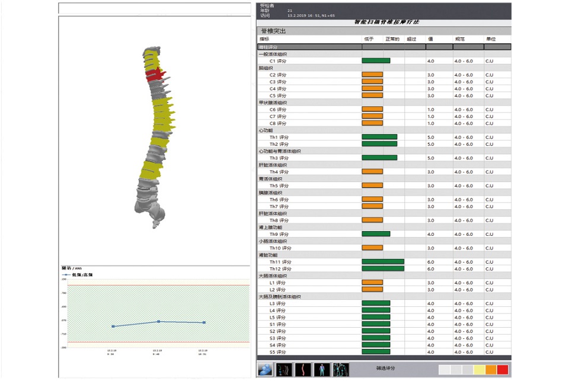Open the dual spine side-view thumbnail
This screenshot has width=588, height=381.
pos(285,369)
